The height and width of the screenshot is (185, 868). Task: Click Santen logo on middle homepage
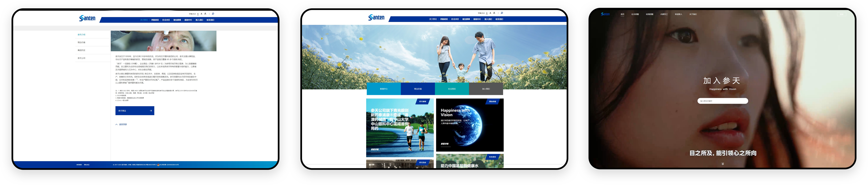coord(376,18)
